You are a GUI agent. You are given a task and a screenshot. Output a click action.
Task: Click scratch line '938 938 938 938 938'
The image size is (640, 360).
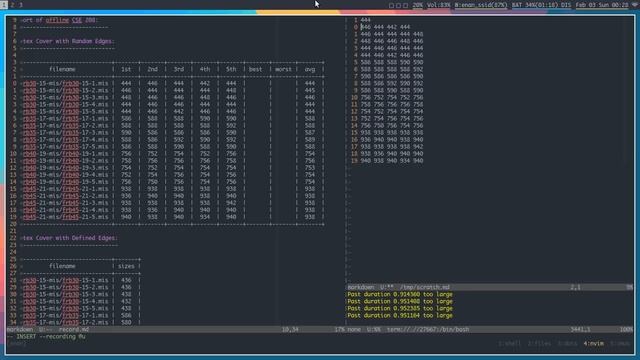point(391,133)
